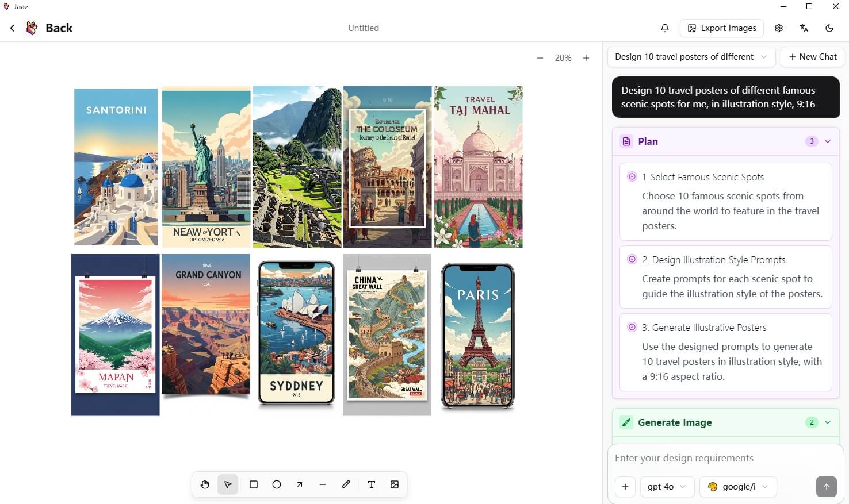This screenshot has height=504, width=849.
Task: Select the Rectangle shape tool
Action: coord(254,484)
